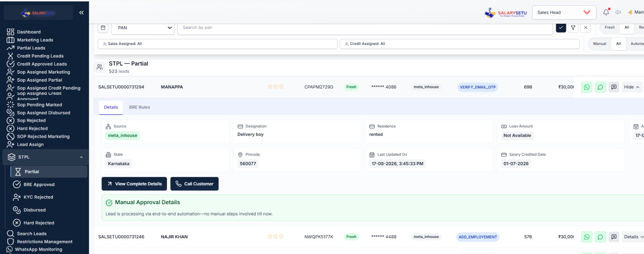The height and width of the screenshot is (254, 644).
Task: Click lead ID SALSETU0000731246
Action: [121, 237]
